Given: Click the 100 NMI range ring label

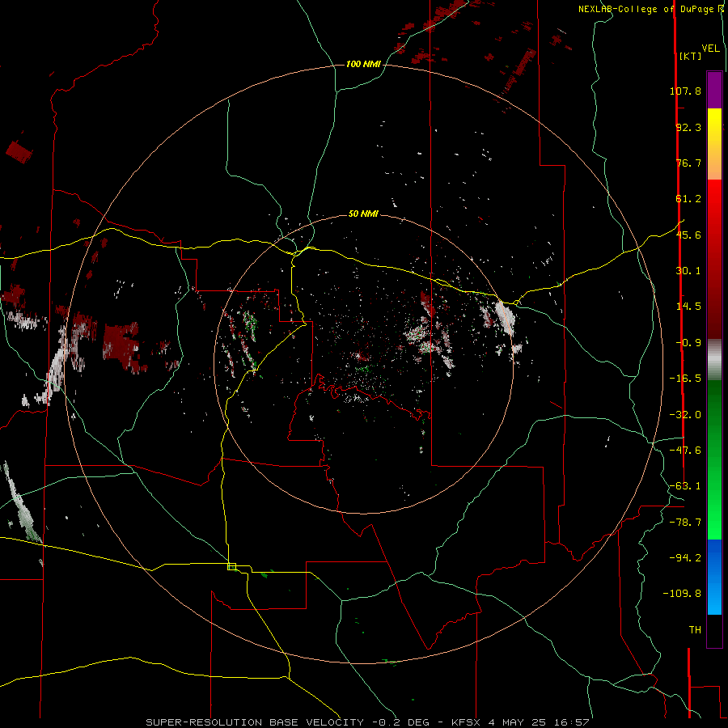Looking at the screenshot, I should (363, 64).
